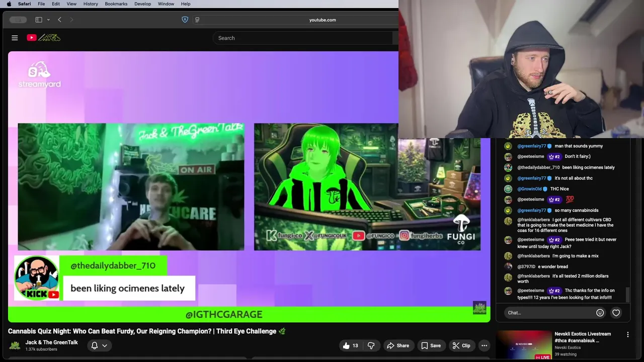Open the privacy shield report

point(185,20)
